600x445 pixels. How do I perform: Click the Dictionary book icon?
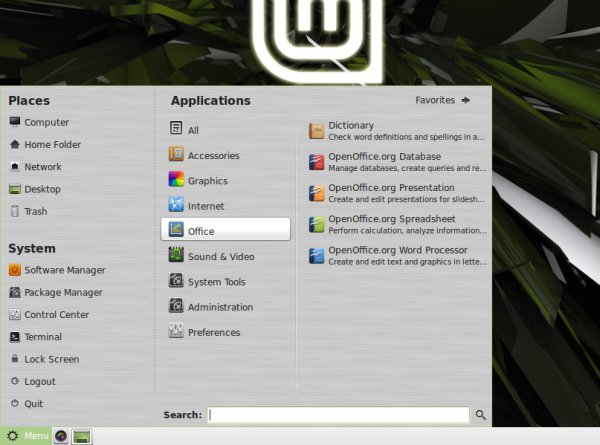click(316, 131)
